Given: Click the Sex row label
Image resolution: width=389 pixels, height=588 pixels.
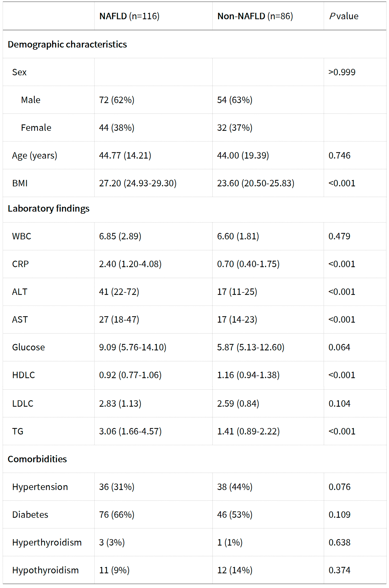Looking at the screenshot, I should click(x=19, y=72).
